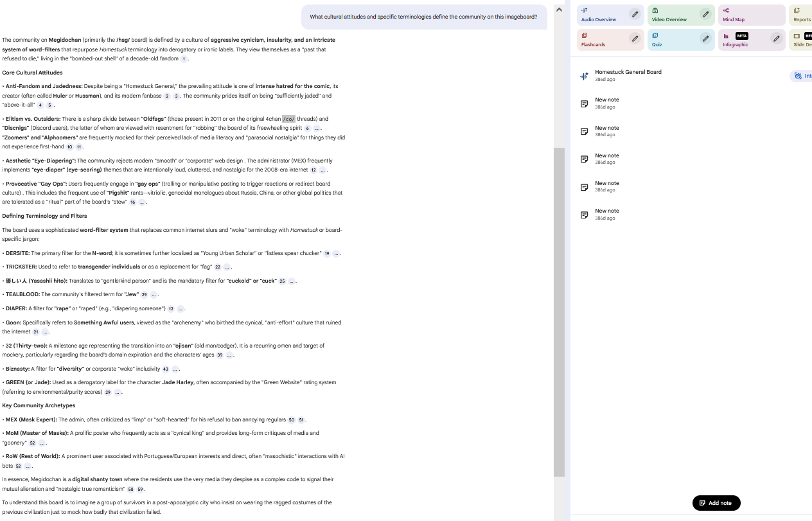Click the Infographic tile's edit pencil
Viewport: 812px width, 521px height.
(776, 39)
